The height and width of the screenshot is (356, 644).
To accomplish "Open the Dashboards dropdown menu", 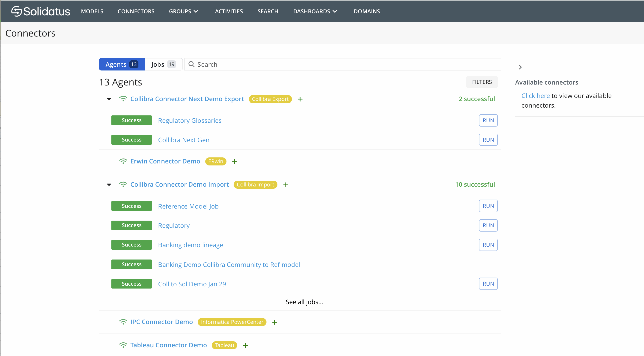I will [315, 11].
